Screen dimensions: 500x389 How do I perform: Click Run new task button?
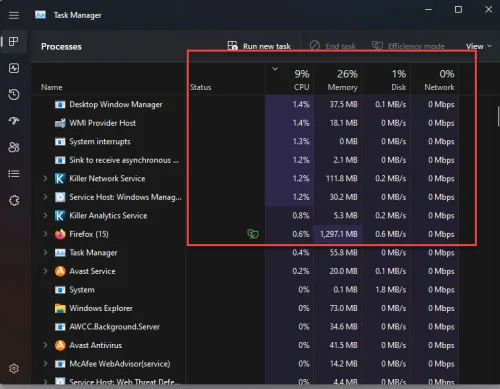[259, 46]
